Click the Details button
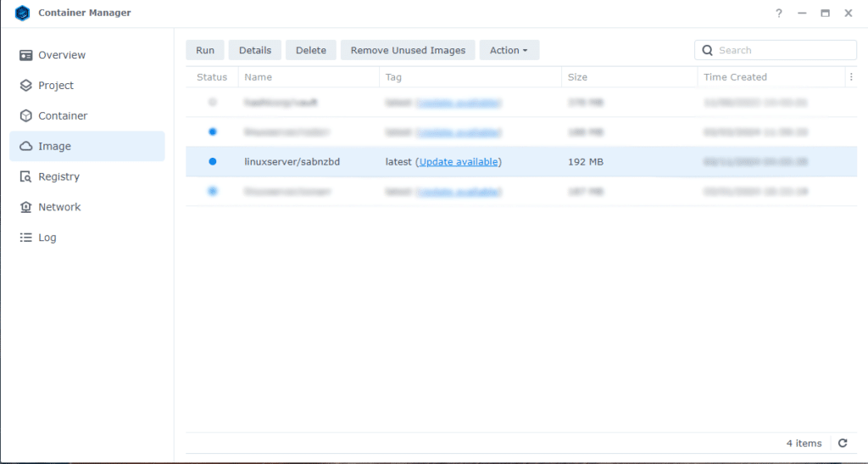Viewport: 868px width, 464px height. point(254,50)
